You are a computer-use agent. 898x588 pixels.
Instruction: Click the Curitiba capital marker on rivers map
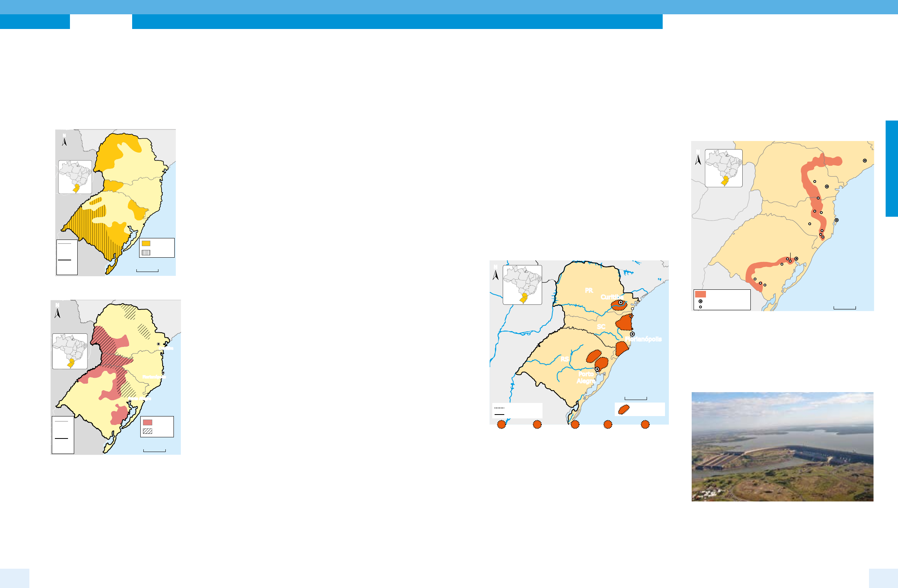point(621,302)
